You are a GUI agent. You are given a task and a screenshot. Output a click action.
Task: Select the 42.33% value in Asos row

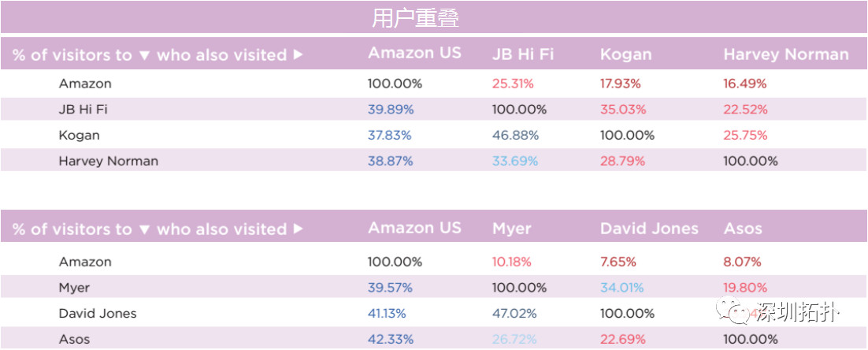coord(390,340)
